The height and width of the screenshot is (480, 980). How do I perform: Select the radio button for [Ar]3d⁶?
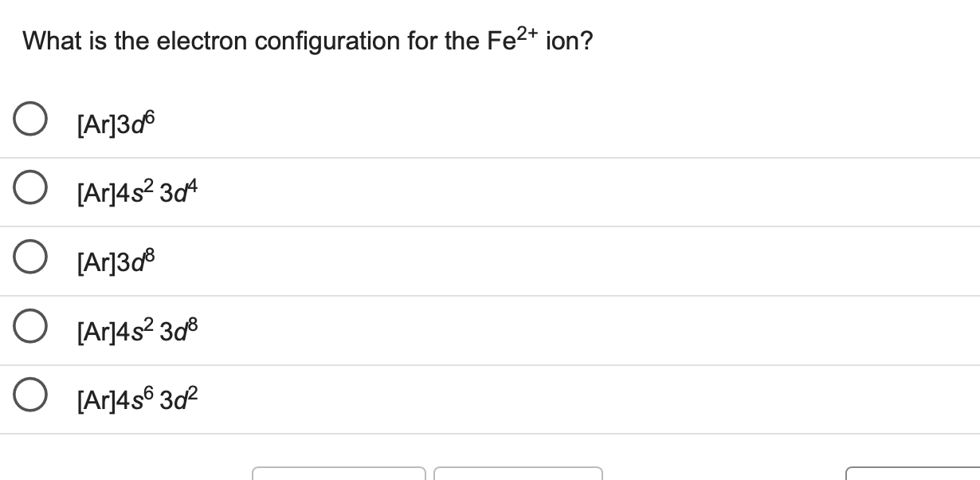[x=29, y=118]
